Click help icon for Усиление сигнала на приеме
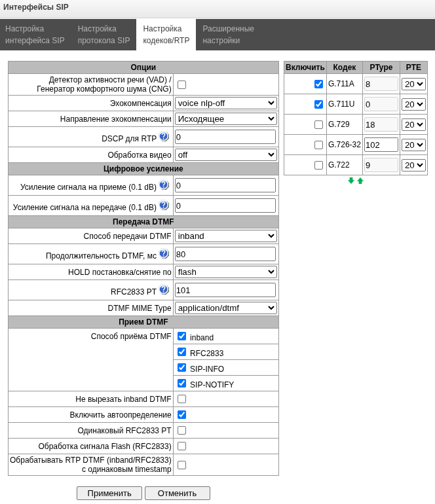The image size is (435, 504). coord(164,185)
